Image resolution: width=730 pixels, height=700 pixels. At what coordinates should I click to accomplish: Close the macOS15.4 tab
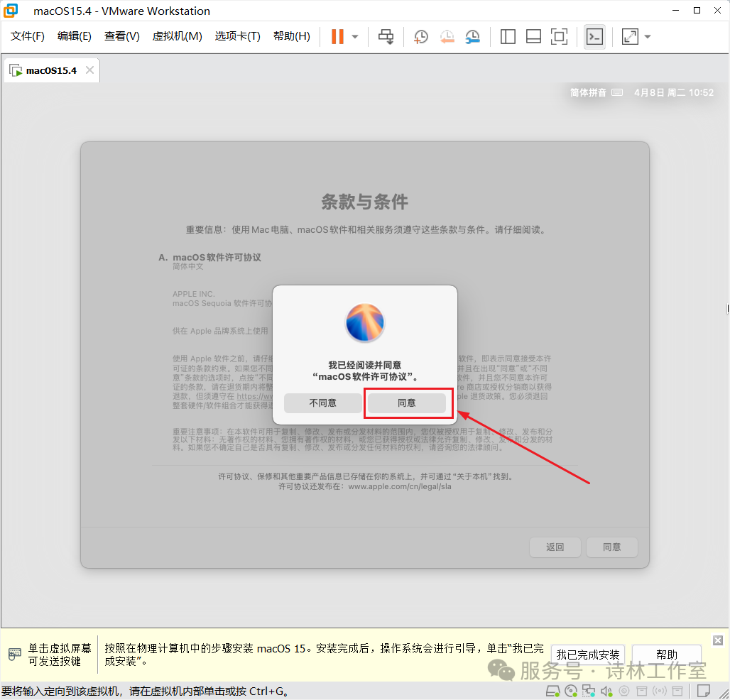pyautogui.click(x=90, y=70)
